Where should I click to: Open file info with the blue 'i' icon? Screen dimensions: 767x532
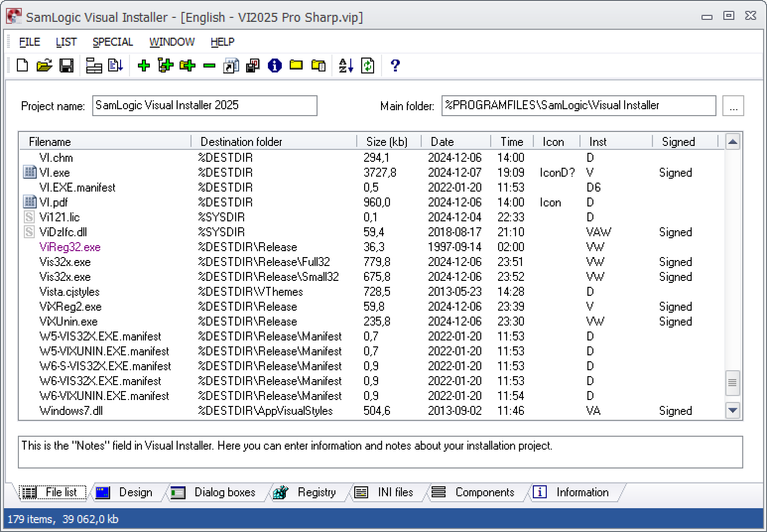(274, 66)
